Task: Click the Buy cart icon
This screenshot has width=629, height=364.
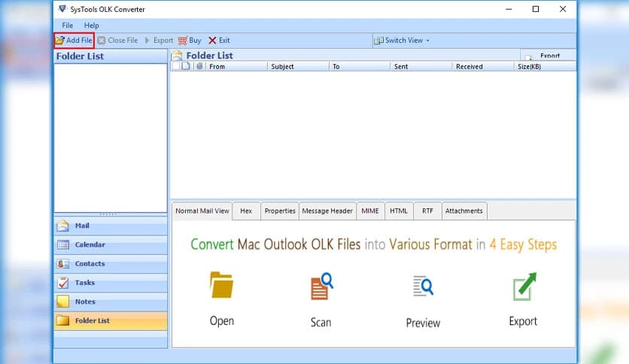Action: pyautogui.click(x=183, y=41)
